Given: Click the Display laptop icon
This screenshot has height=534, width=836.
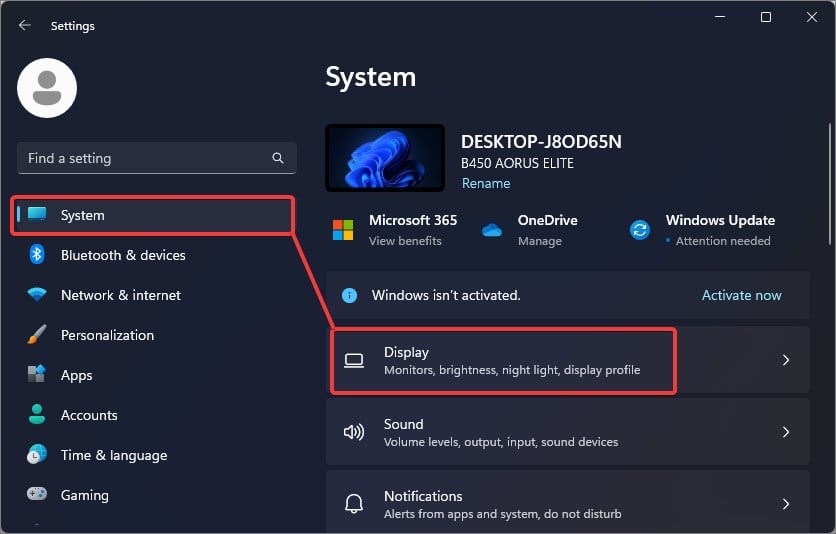Looking at the screenshot, I should click(354, 361).
